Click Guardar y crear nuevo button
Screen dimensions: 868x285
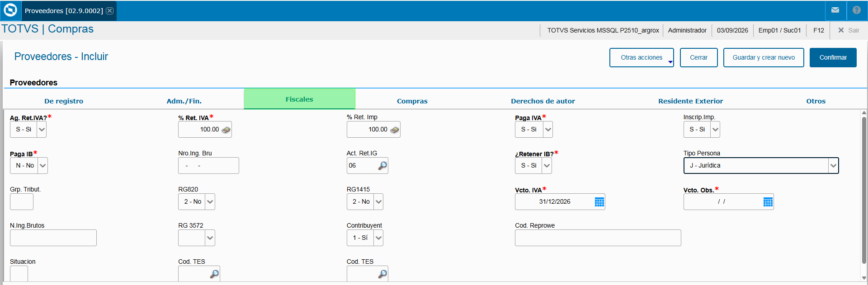(764, 58)
